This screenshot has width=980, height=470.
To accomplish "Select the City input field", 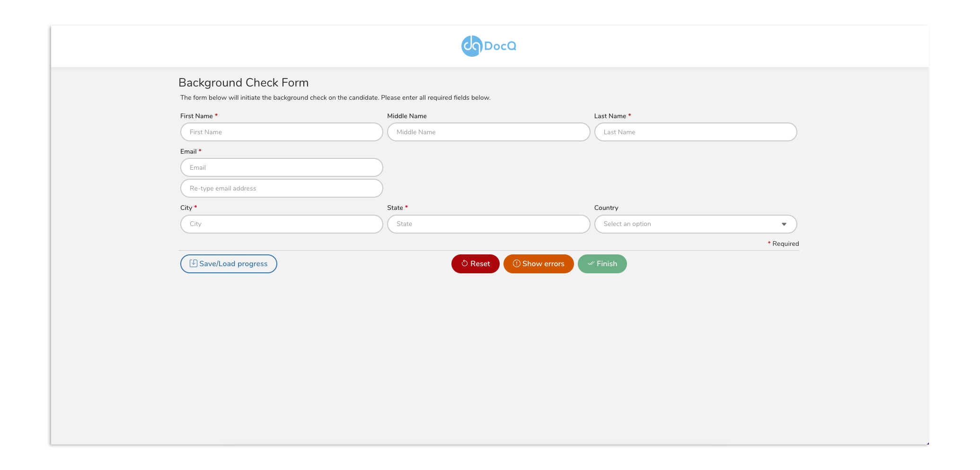I will 282,224.
